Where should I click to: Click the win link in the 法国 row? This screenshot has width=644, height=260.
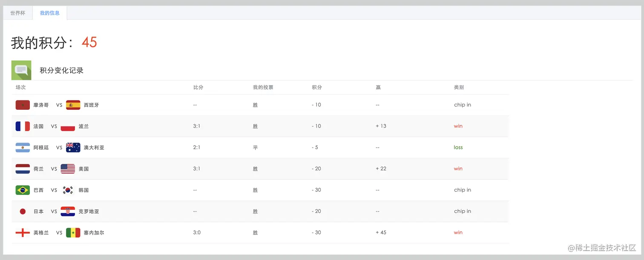(x=458, y=126)
